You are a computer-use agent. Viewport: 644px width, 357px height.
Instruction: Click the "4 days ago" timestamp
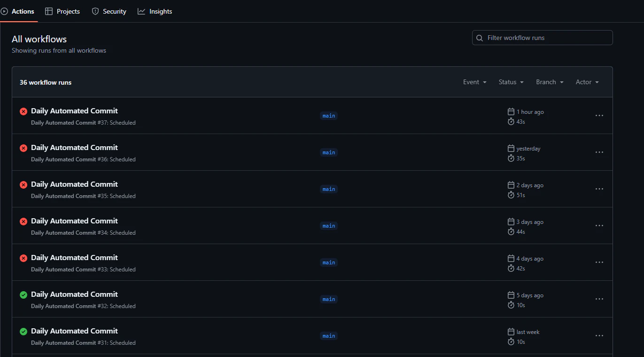(x=530, y=259)
